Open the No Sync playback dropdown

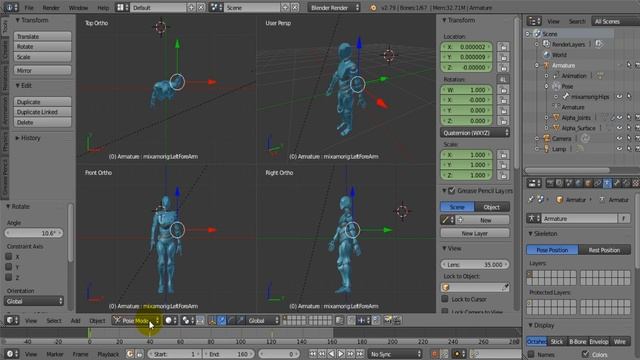click(x=395, y=354)
